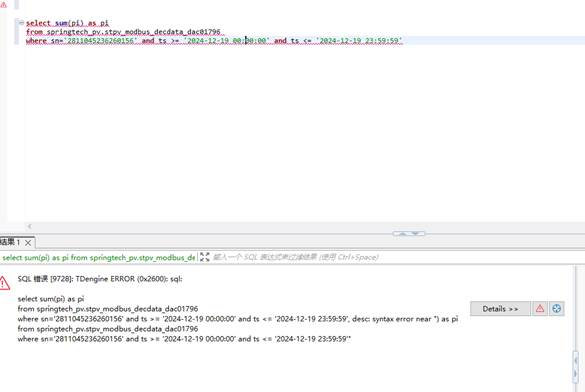Open error Details button
The width and height of the screenshot is (585, 392).
point(500,309)
